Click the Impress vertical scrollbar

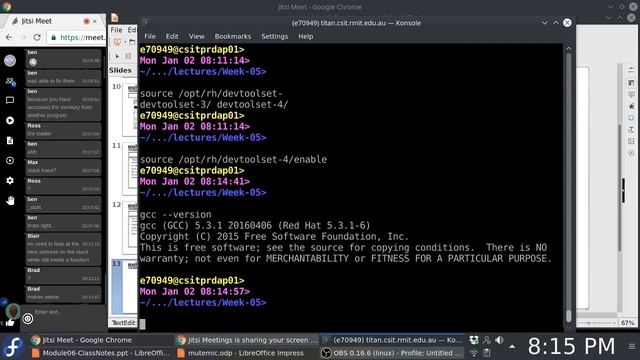pyautogui.click(x=620, y=188)
